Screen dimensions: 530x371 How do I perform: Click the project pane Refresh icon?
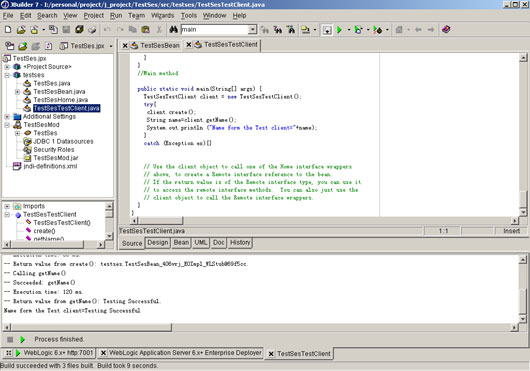(49, 46)
